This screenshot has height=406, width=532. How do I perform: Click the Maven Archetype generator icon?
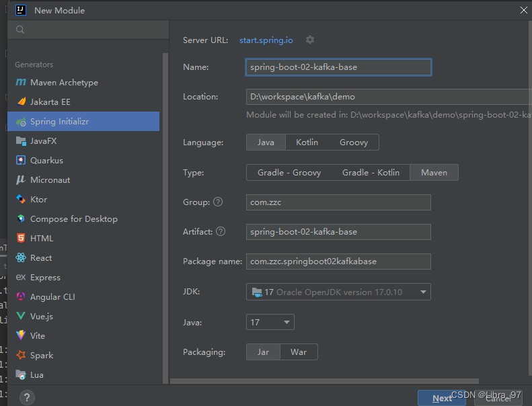click(21, 82)
